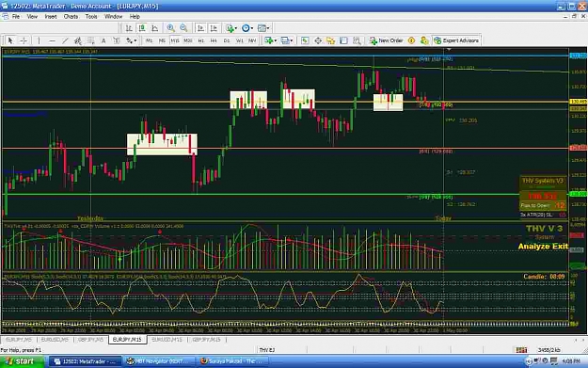Screen dimensions: 588x368
Task: Draw a vertical line on chart
Action: (x=39, y=40)
